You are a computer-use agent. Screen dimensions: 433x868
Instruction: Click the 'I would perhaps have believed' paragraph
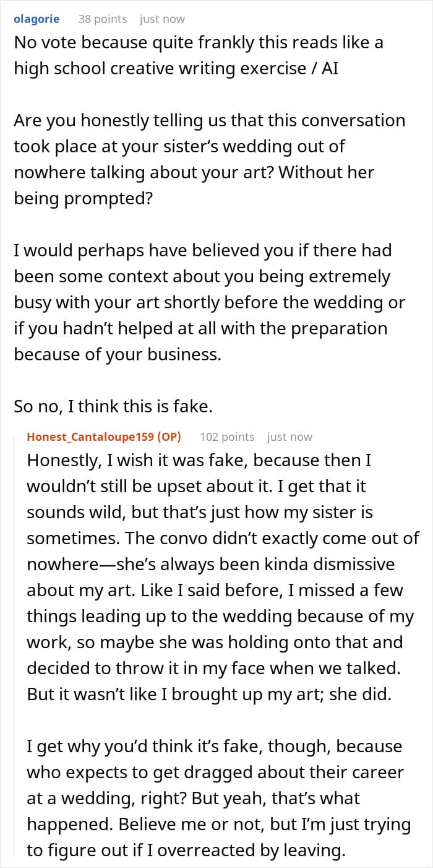210,303
